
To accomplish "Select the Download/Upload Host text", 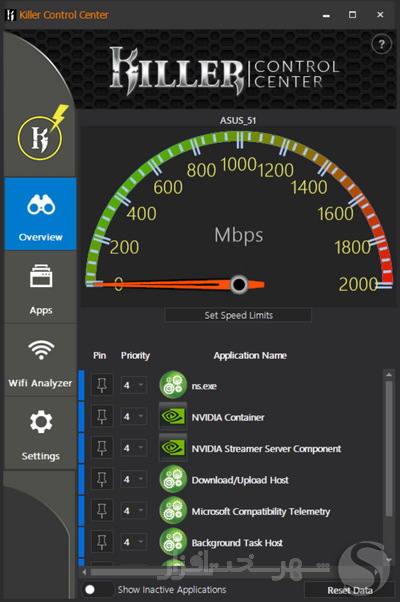I will point(240,480).
